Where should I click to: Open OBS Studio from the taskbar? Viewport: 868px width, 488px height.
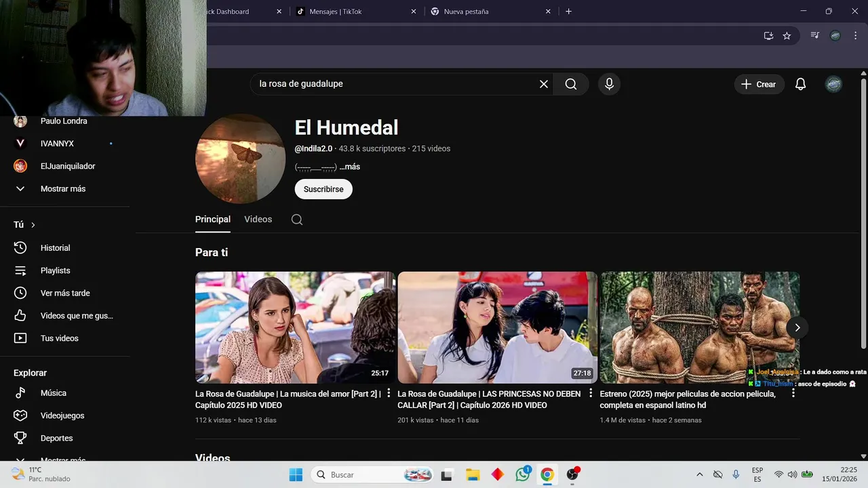(573, 474)
